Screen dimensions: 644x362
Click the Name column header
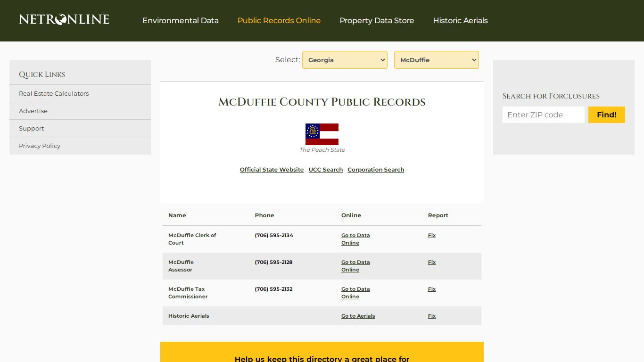tap(177, 215)
